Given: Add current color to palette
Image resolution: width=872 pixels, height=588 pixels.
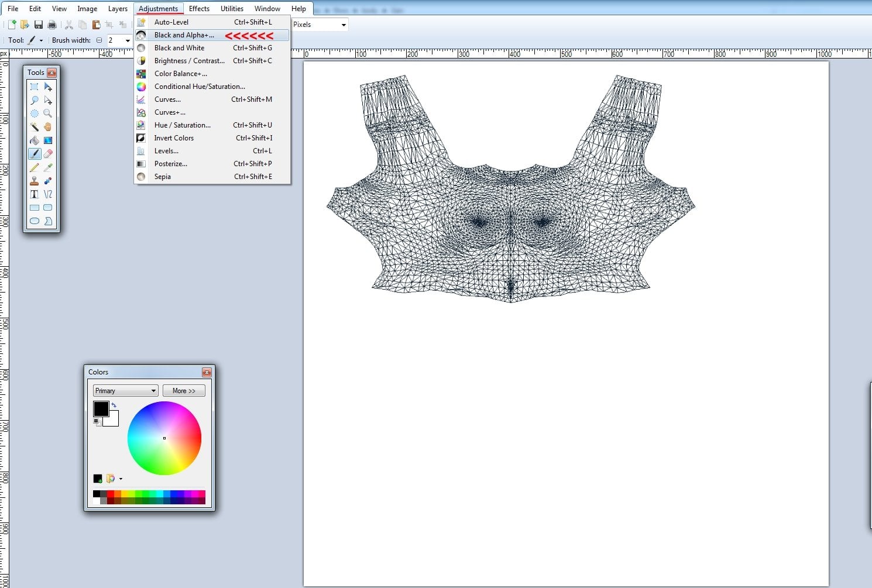Looking at the screenshot, I should tap(98, 479).
